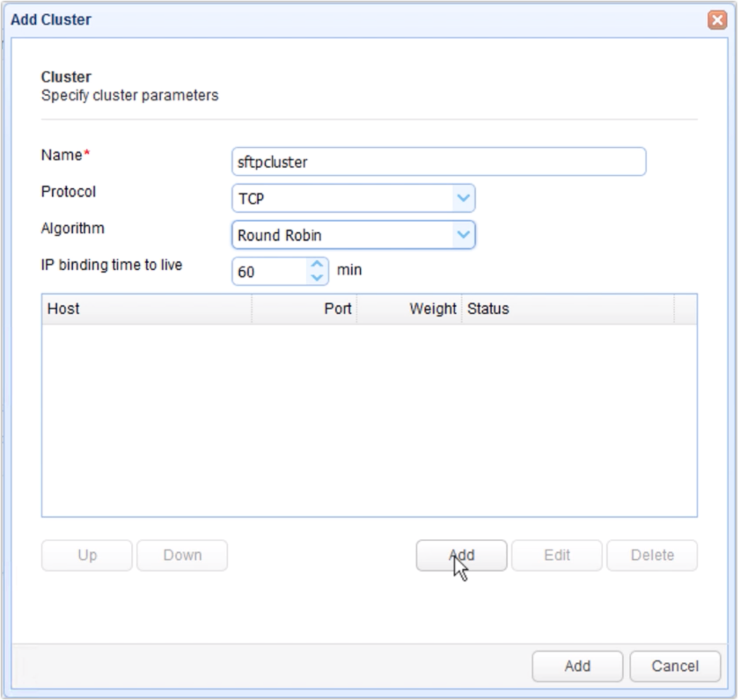Click the disabled Delete button

[652, 555]
